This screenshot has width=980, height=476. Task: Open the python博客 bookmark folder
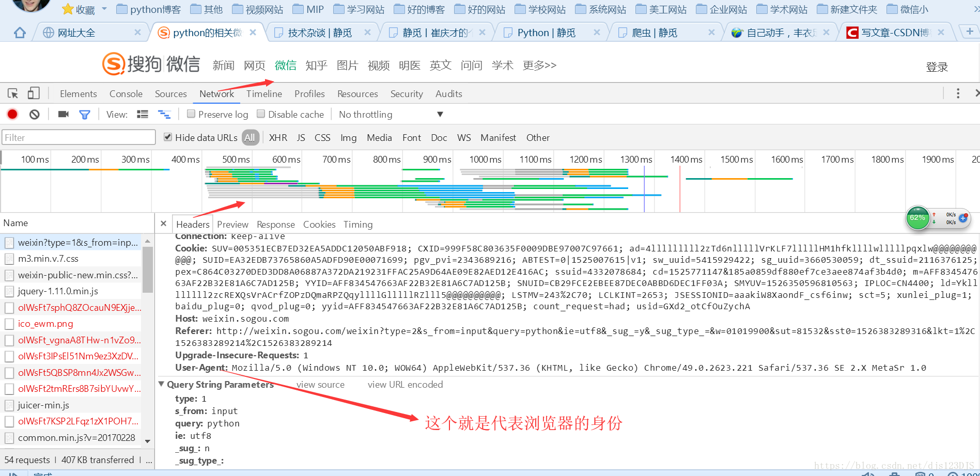(x=149, y=9)
